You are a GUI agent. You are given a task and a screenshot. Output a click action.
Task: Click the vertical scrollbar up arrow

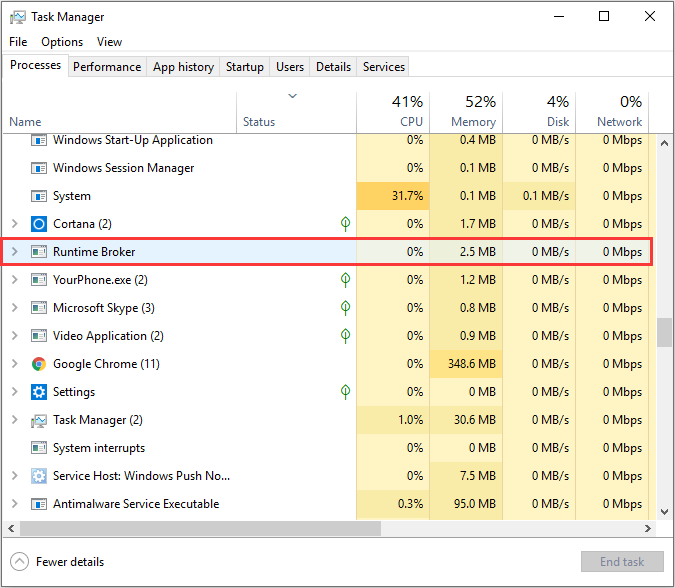[664, 143]
